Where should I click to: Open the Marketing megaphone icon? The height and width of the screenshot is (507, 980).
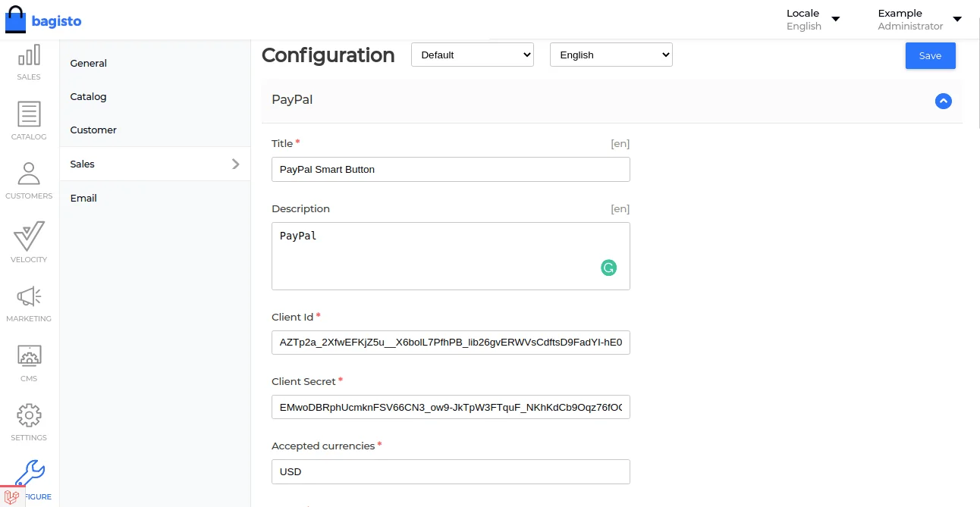pos(29,302)
